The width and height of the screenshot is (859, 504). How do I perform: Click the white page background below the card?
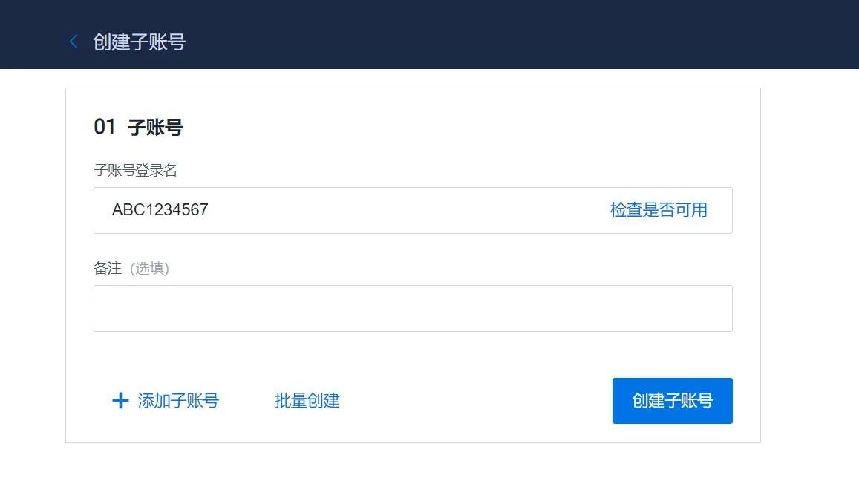413,474
